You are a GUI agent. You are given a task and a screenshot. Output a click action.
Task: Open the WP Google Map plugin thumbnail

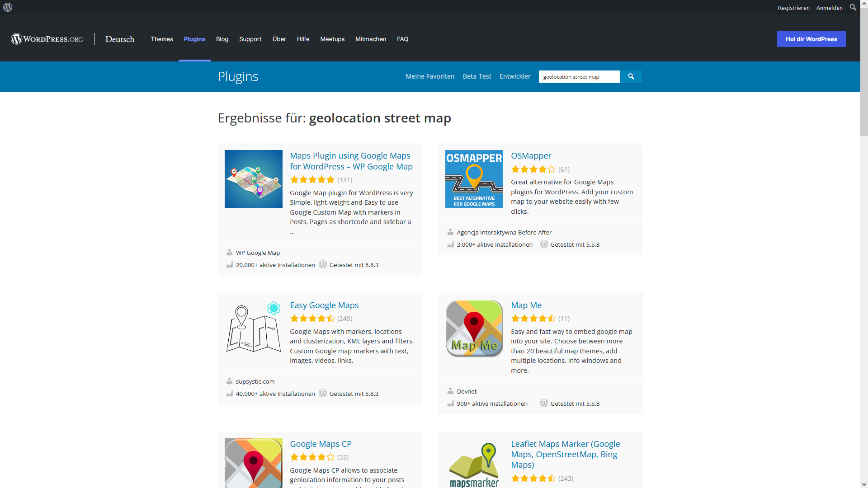pyautogui.click(x=254, y=179)
